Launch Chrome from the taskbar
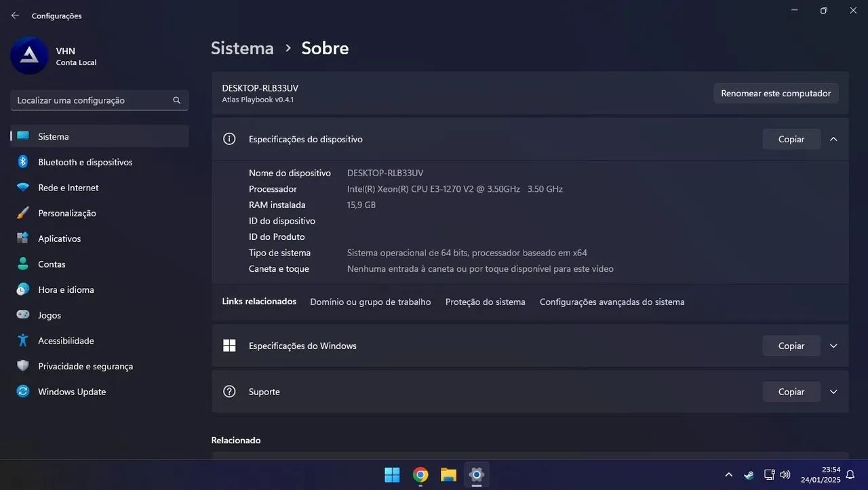 click(420, 474)
